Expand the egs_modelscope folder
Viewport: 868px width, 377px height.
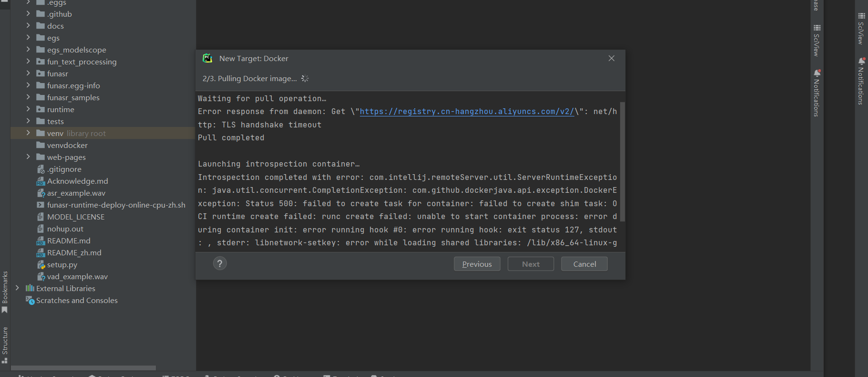click(x=28, y=50)
